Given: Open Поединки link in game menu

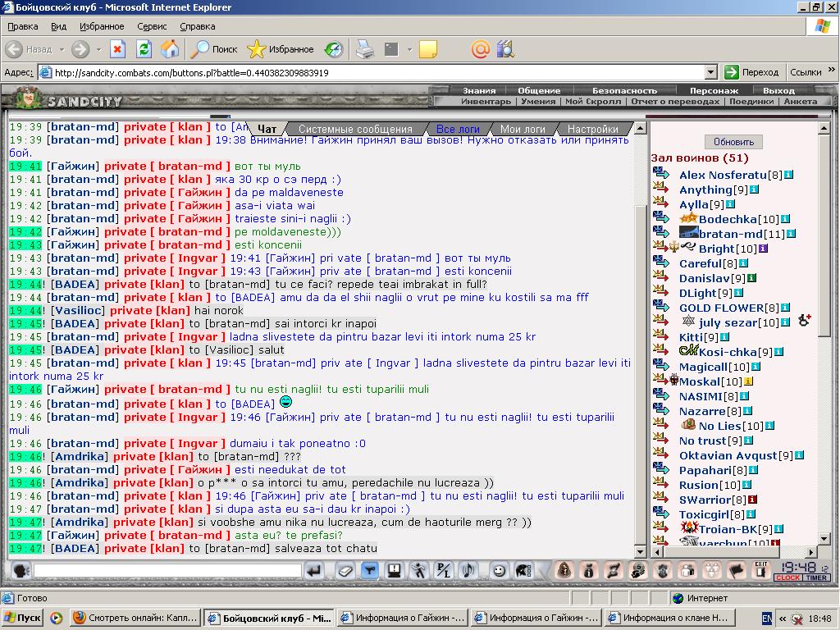Looking at the screenshot, I should (751, 101).
